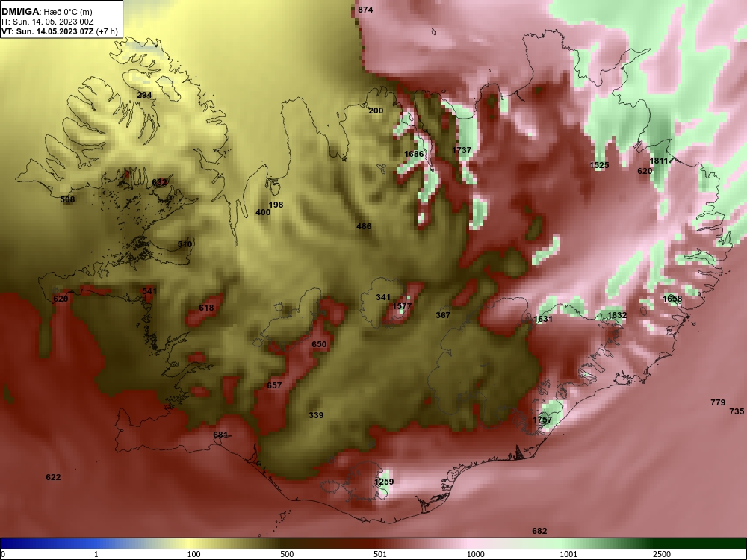Click the color scale label 2500

coord(662,554)
